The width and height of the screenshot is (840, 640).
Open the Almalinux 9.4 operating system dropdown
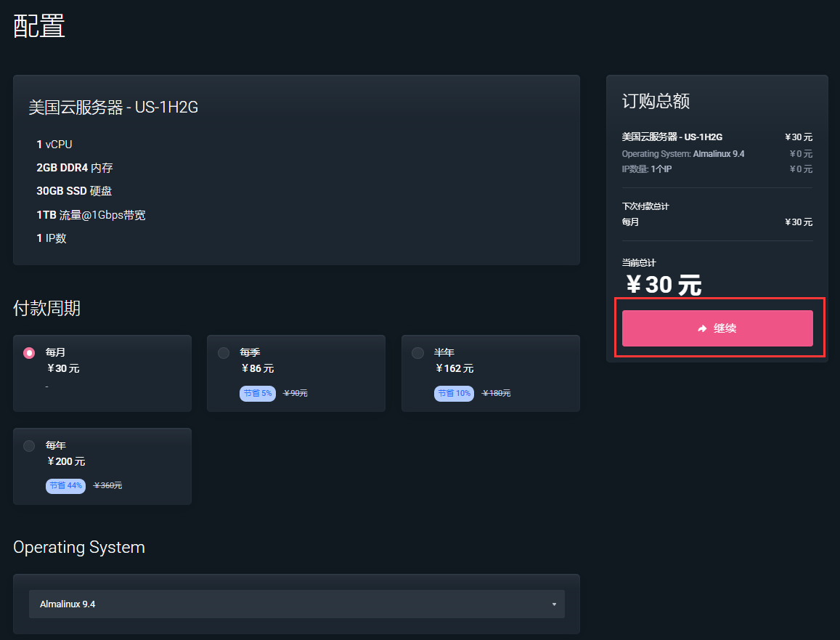[296, 604]
